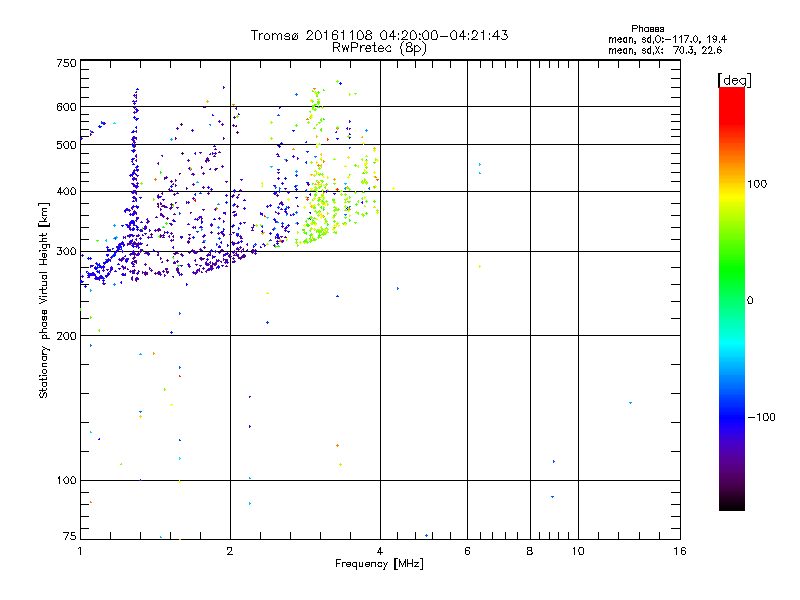The image size is (800, 600).
Task: Click the y-axis tick label '75'
Action: [70, 536]
